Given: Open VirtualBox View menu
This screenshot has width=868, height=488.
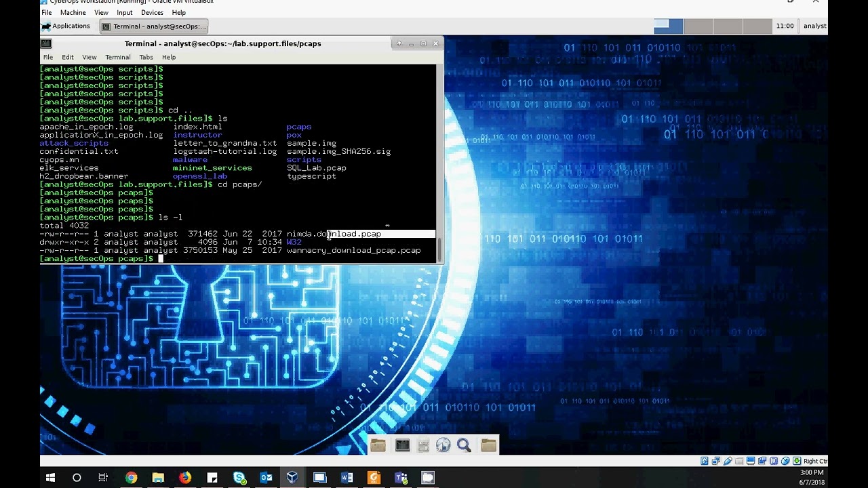Looking at the screenshot, I should click(101, 12).
